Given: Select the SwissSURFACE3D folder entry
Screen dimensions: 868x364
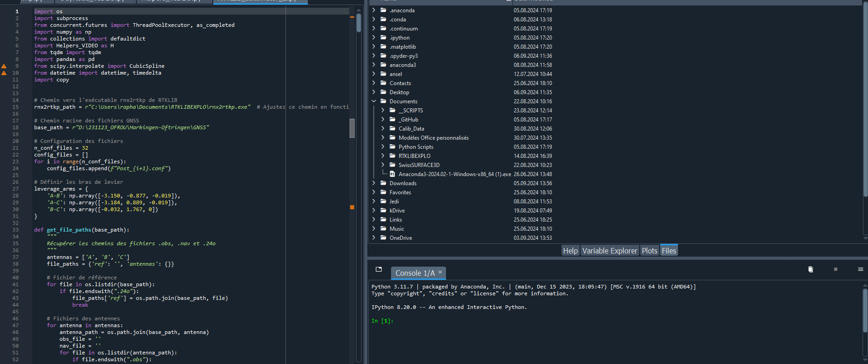Looking at the screenshot, I should [419, 165].
